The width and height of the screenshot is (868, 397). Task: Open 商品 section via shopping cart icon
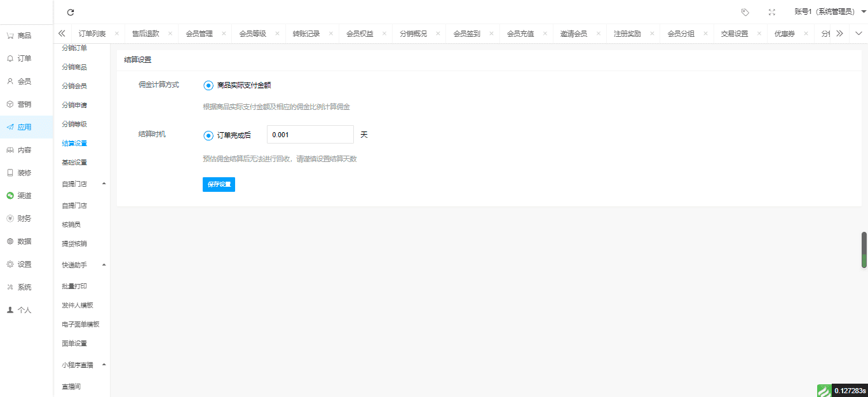10,36
